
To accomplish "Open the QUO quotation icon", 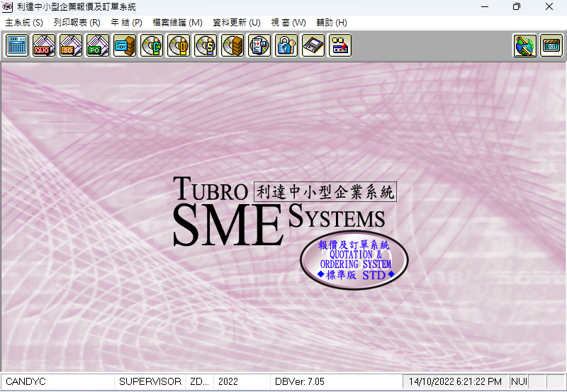I will (44, 45).
